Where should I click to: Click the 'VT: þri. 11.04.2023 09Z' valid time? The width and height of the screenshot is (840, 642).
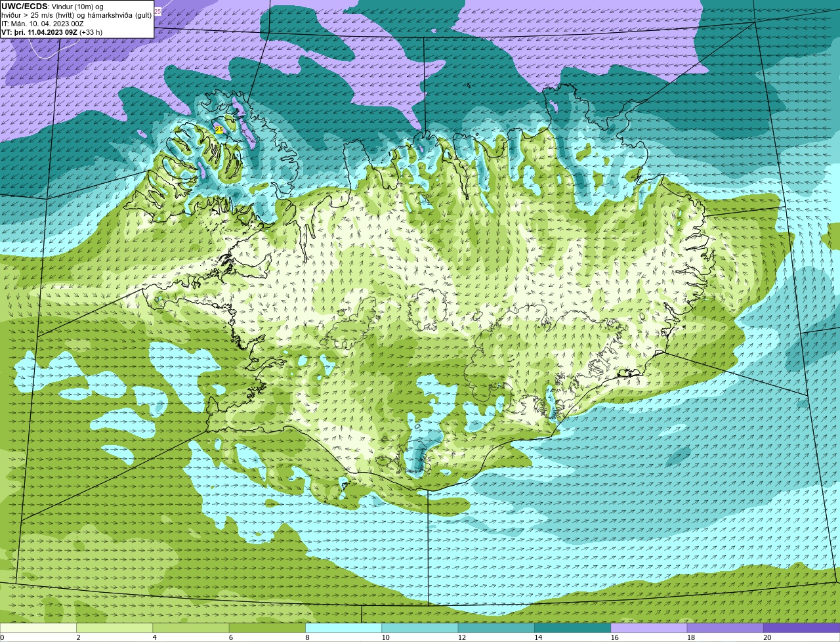point(39,32)
